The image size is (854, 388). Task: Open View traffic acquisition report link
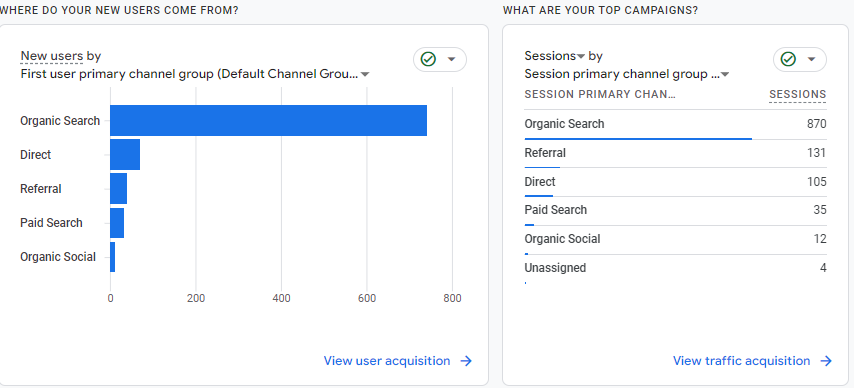(741, 361)
